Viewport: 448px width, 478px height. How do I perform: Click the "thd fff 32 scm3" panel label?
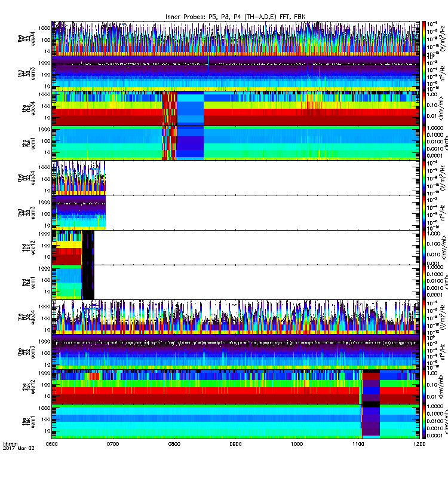click(27, 213)
